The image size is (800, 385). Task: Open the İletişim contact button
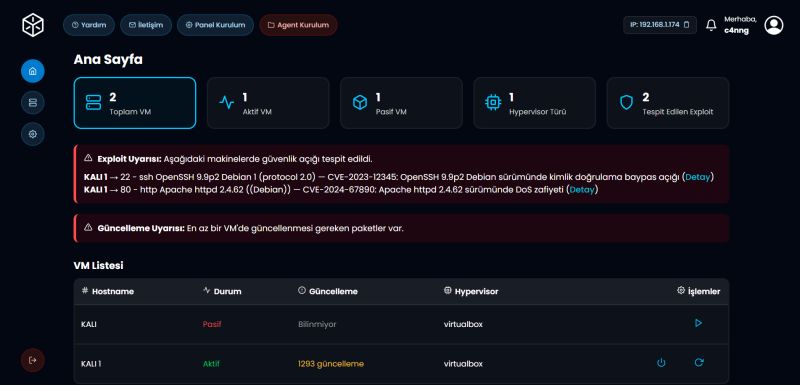click(146, 24)
